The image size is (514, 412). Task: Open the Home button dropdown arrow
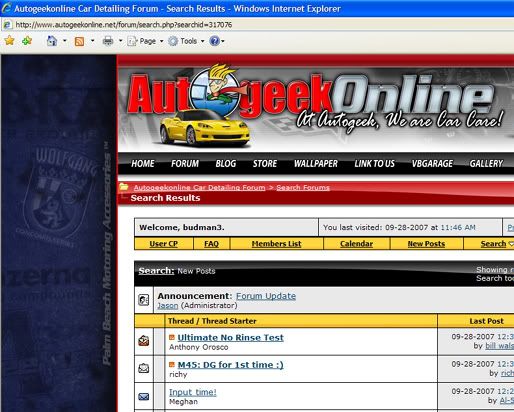[65, 41]
